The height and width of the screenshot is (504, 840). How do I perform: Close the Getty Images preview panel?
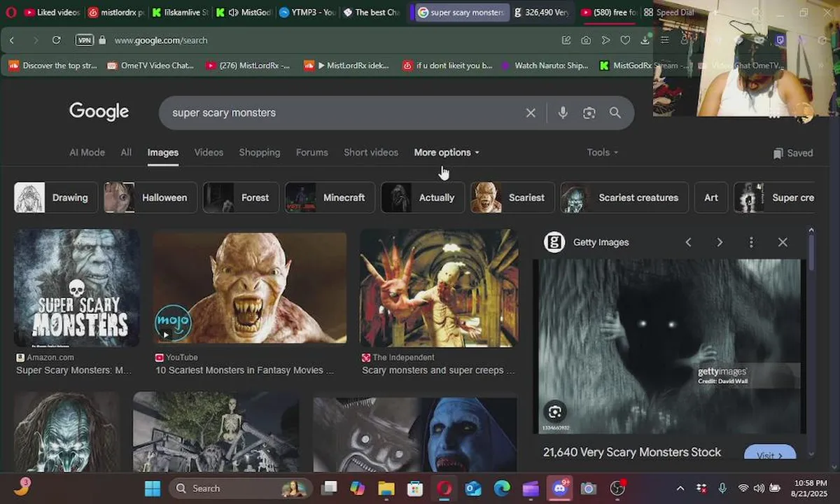coord(783,242)
